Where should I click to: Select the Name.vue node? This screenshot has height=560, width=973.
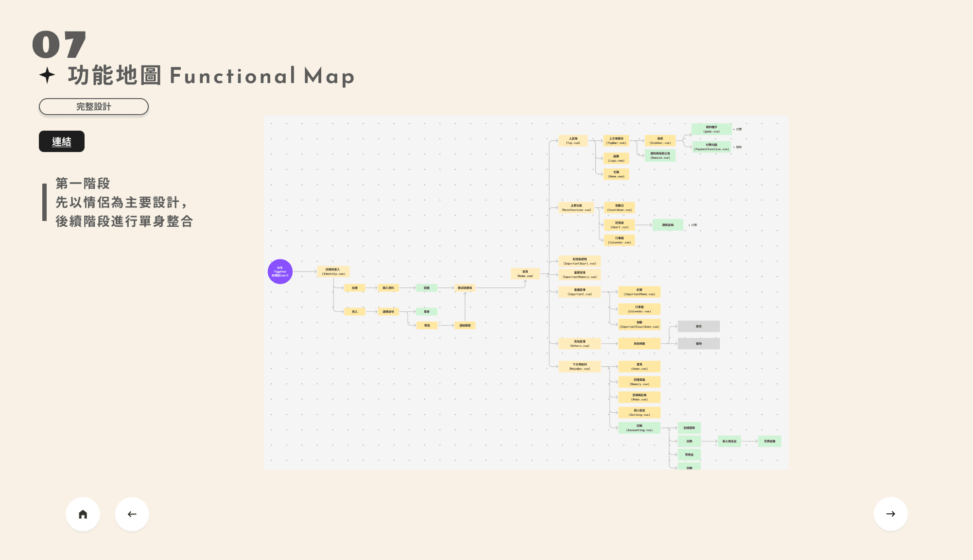pyautogui.click(x=616, y=174)
